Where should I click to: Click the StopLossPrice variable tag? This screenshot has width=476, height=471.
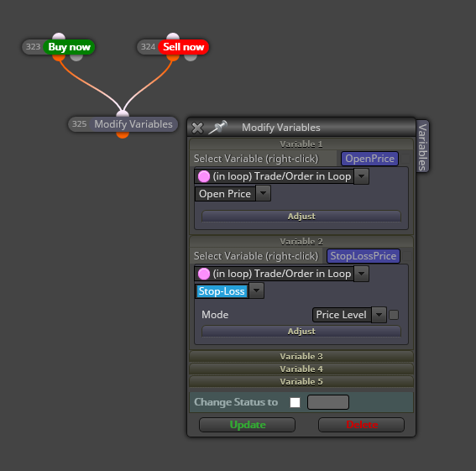(x=363, y=256)
